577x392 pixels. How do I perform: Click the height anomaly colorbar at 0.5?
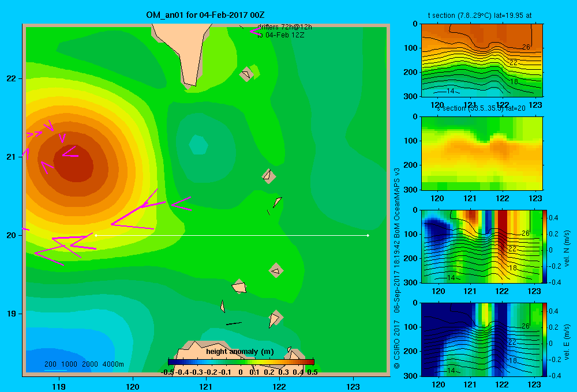(x=312, y=362)
